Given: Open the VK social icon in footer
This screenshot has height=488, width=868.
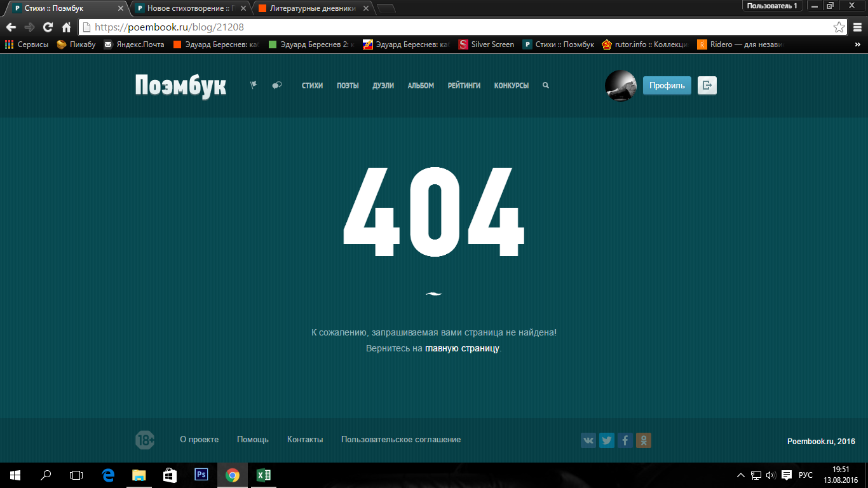Looking at the screenshot, I should pyautogui.click(x=588, y=440).
